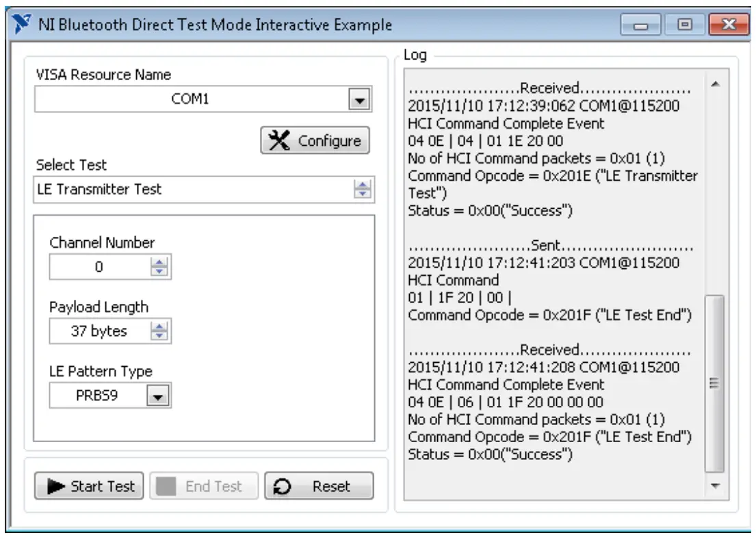Image resolution: width=756 pixels, height=540 pixels.
Task: Click the End Test button
Action: [x=204, y=486]
